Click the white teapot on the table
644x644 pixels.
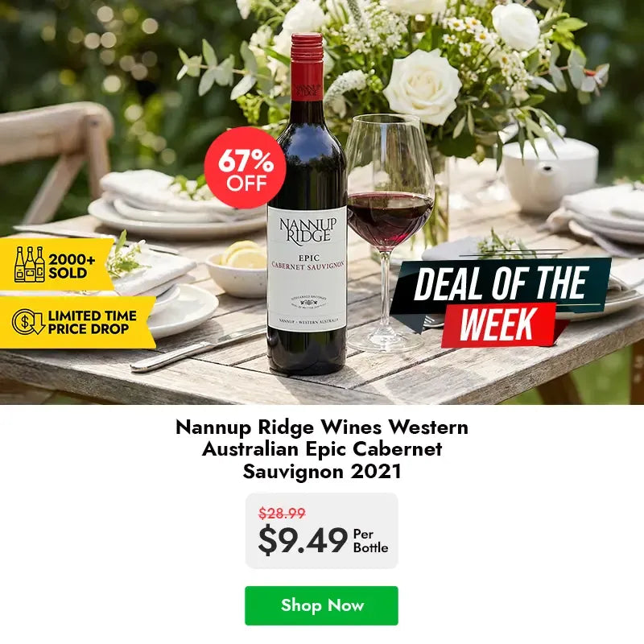(x=550, y=174)
